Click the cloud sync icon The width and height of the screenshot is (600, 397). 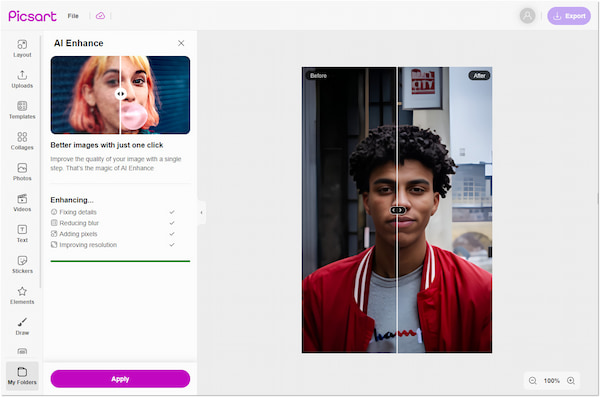coord(100,16)
